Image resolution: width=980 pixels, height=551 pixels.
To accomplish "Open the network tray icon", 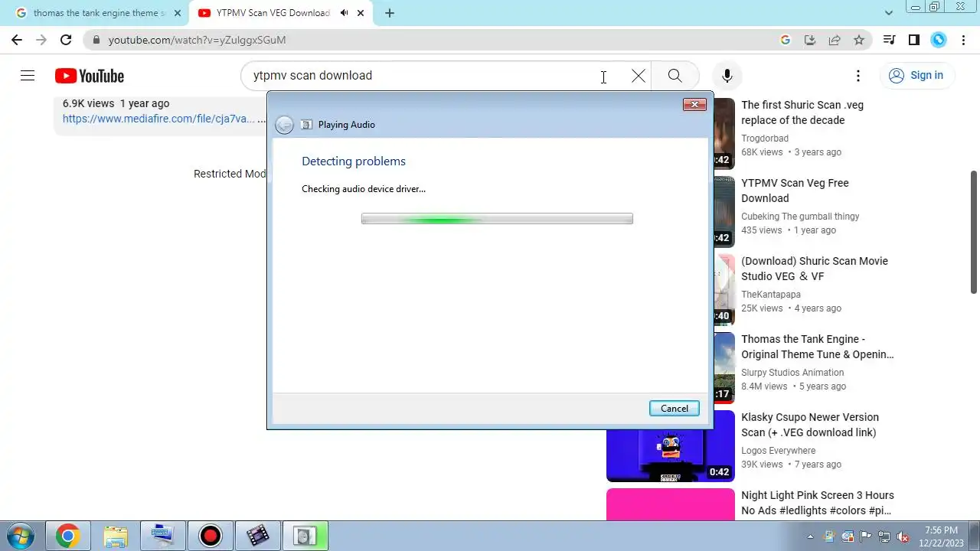I will click(884, 536).
